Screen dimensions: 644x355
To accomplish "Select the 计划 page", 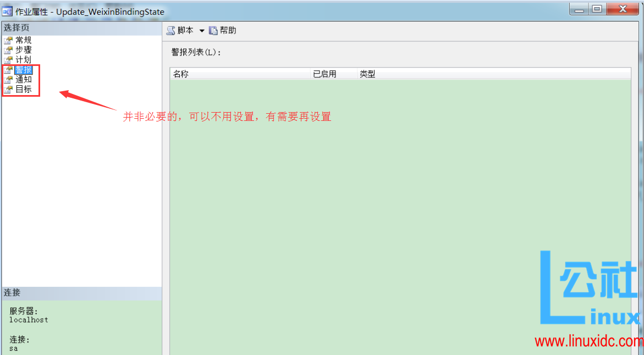I will click(25, 59).
